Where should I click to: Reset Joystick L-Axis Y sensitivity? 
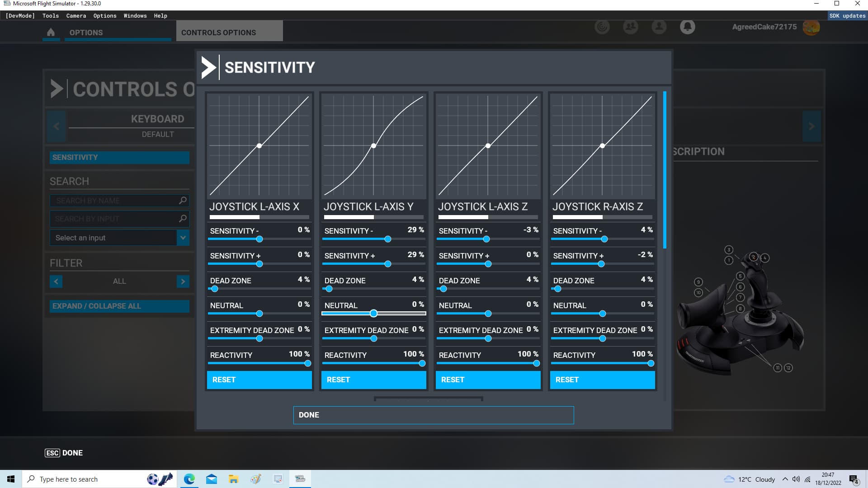tap(373, 380)
